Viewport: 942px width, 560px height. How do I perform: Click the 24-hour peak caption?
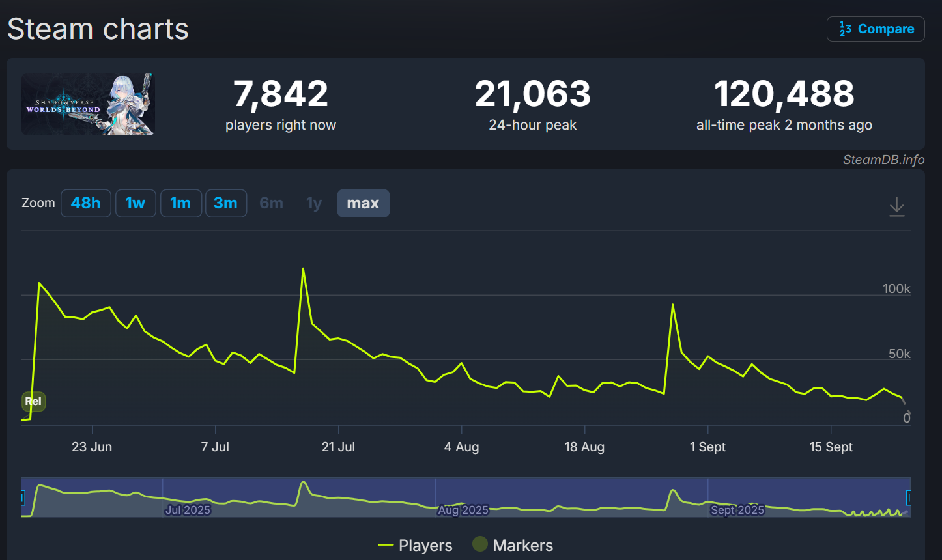click(x=533, y=125)
